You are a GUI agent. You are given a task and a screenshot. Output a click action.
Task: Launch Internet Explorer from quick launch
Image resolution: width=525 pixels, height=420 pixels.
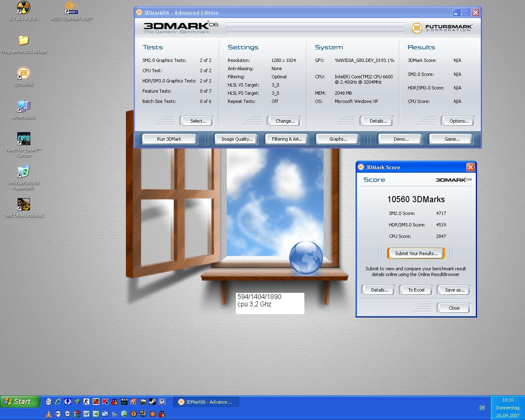[x=58, y=402]
